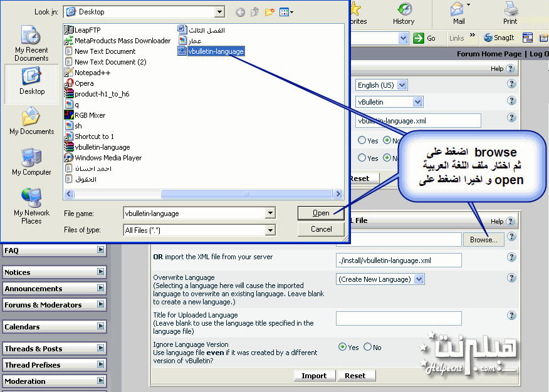Image resolution: width=549 pixels, height=392 pixels.
Task: Select the highlighted vbulletin-language XML file
Action: (211, 51)
